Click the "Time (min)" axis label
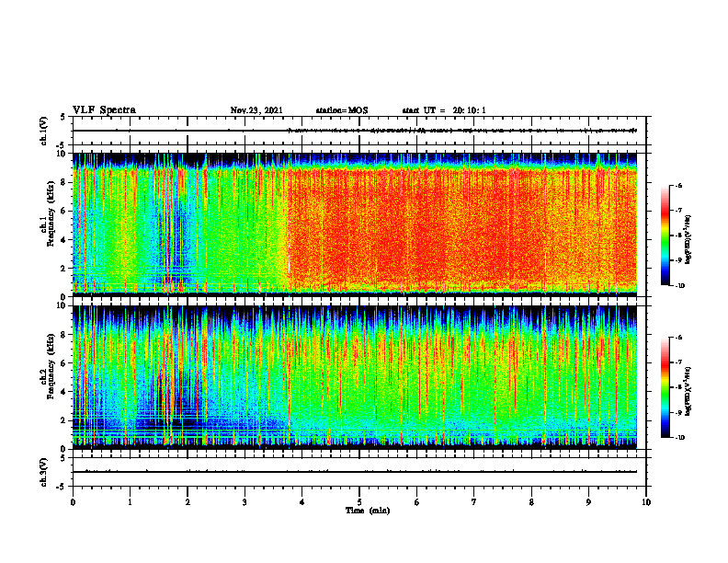 (368, 511)
